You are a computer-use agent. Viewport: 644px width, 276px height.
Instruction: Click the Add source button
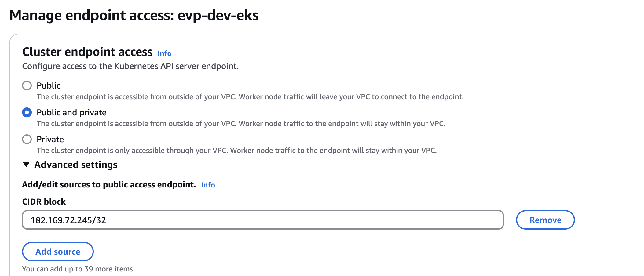(x=58, y=252)
